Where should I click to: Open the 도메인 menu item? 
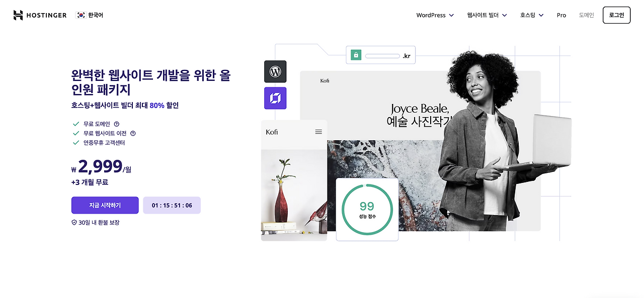coord(586,15)
